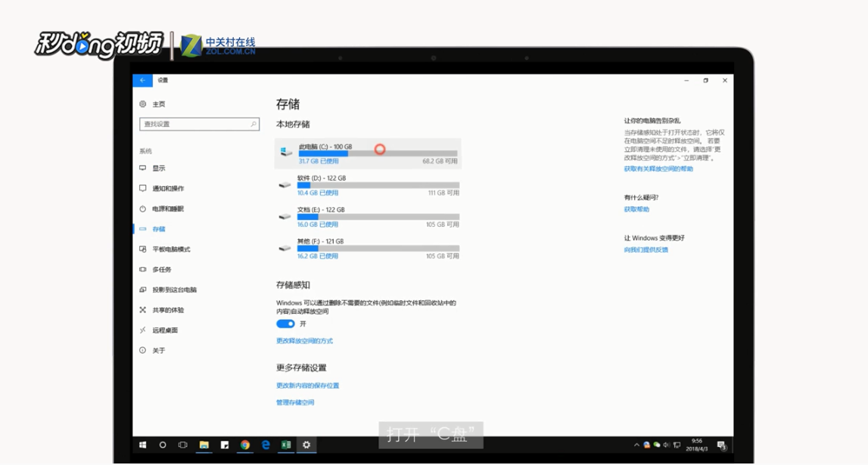
Task: Launch Google Chrome from the taskbar
Action: (x=244, y=445)
